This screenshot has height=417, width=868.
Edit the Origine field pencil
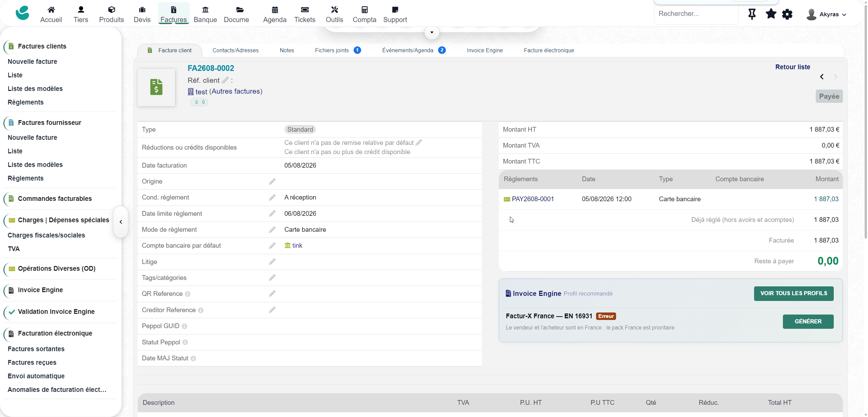[x=272, y=182]
